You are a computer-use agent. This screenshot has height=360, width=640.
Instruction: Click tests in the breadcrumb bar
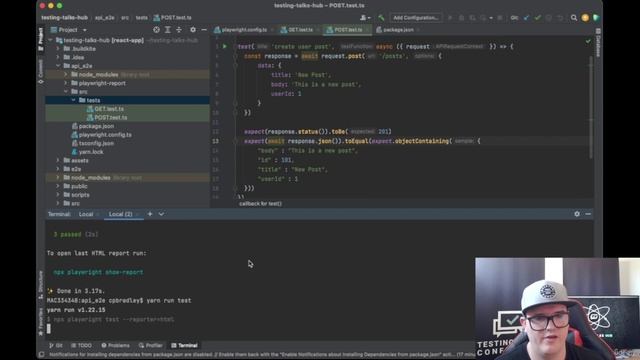click(x=142, y=18)
